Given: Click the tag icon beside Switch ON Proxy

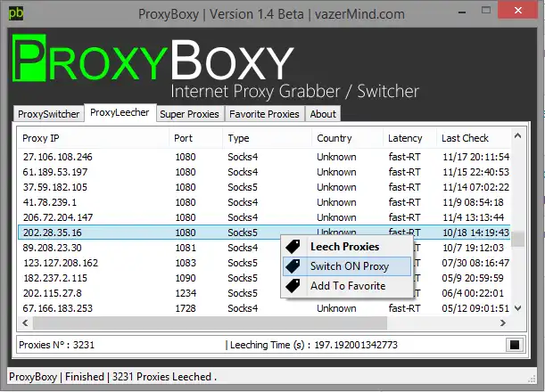Looking at the screenshot, I should (x=293, y=266).
